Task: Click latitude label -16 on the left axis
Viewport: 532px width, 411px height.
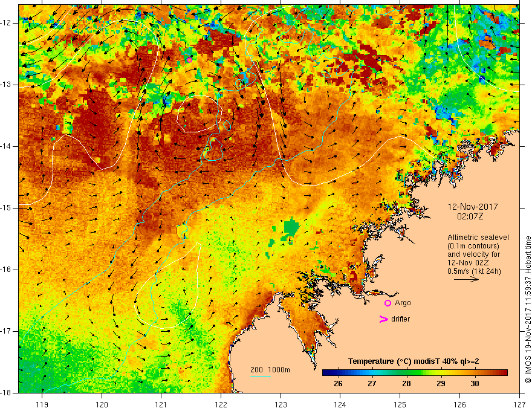Action: [6, 270]
